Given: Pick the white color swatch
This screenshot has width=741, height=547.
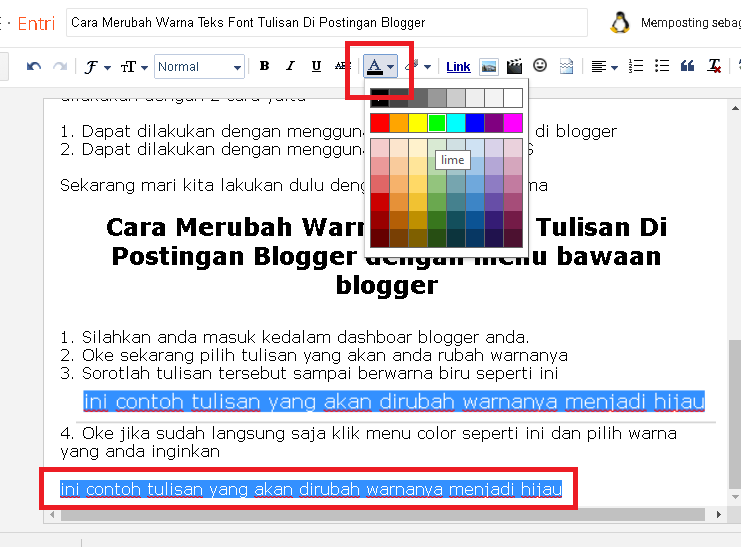Looking at the screenshot, I should pos(513,98).
